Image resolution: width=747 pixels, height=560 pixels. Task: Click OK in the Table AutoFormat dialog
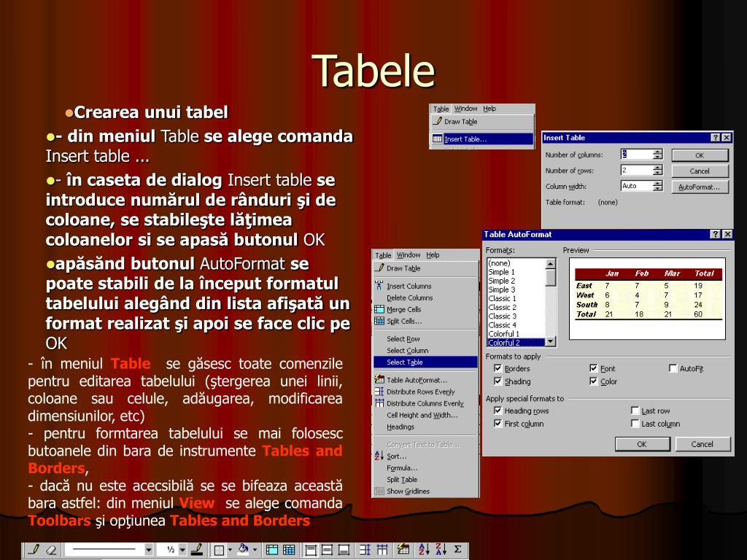click(x=642, y=444)
